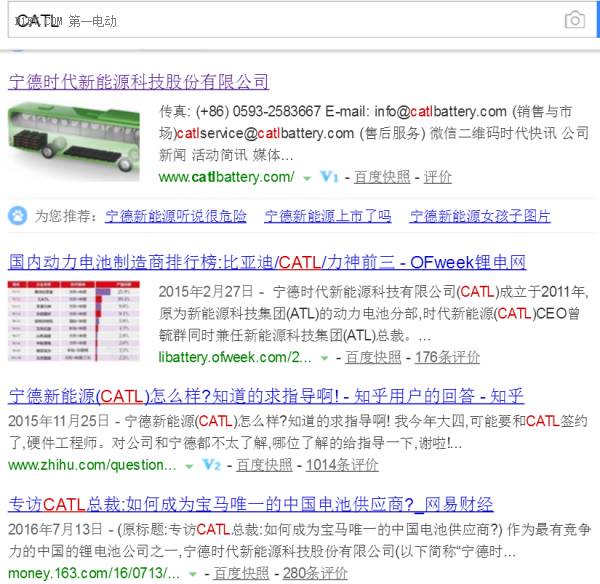Open 专访CATL总裁 网易财经 result title
The width and height of the screenshot is (600, 584).
click(251, 504)
